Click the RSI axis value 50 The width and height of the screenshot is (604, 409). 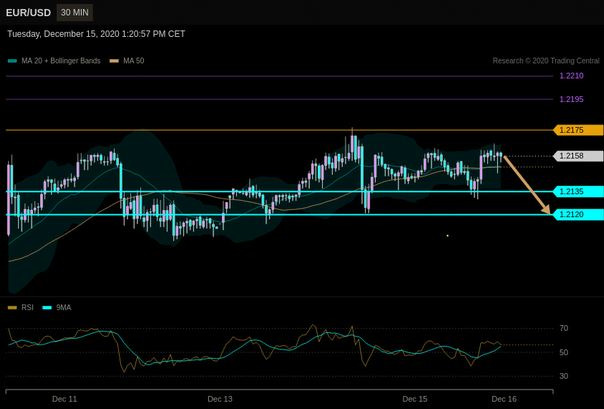(x=564, y=352)
